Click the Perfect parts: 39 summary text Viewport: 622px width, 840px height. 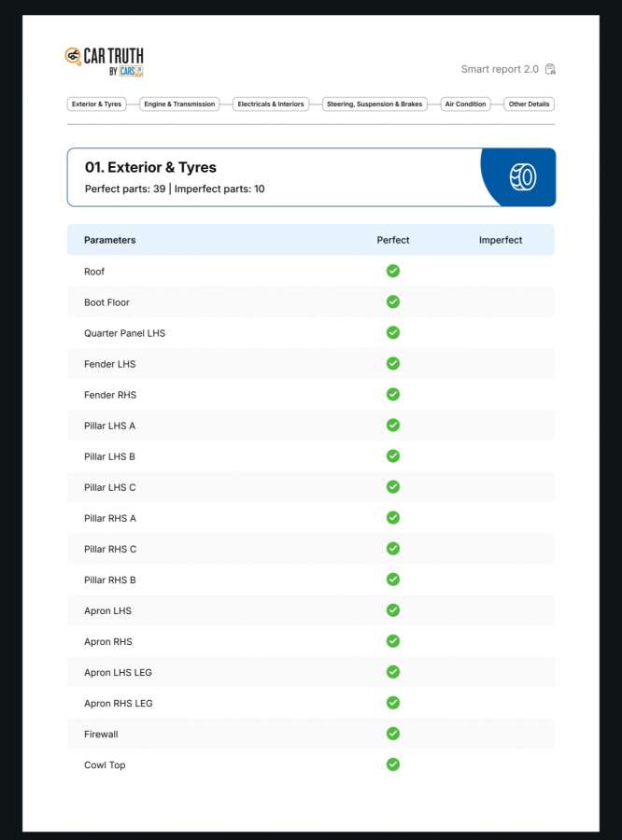tap(125, 189)
